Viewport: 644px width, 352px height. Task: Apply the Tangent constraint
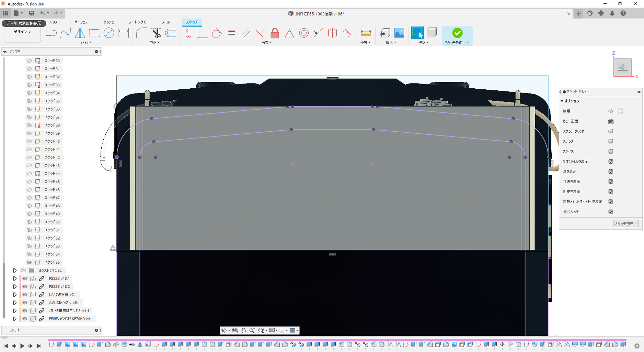click(217, 33)
